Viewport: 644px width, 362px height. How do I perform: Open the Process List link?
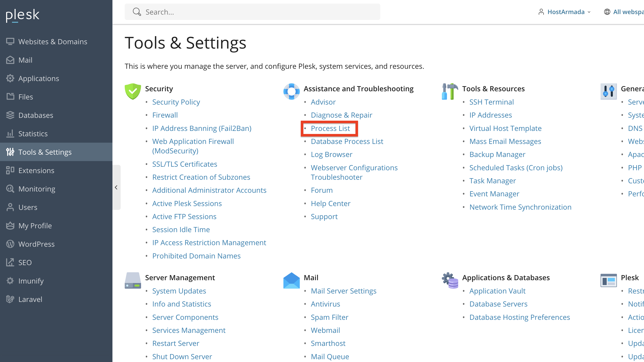click(330, 128)
